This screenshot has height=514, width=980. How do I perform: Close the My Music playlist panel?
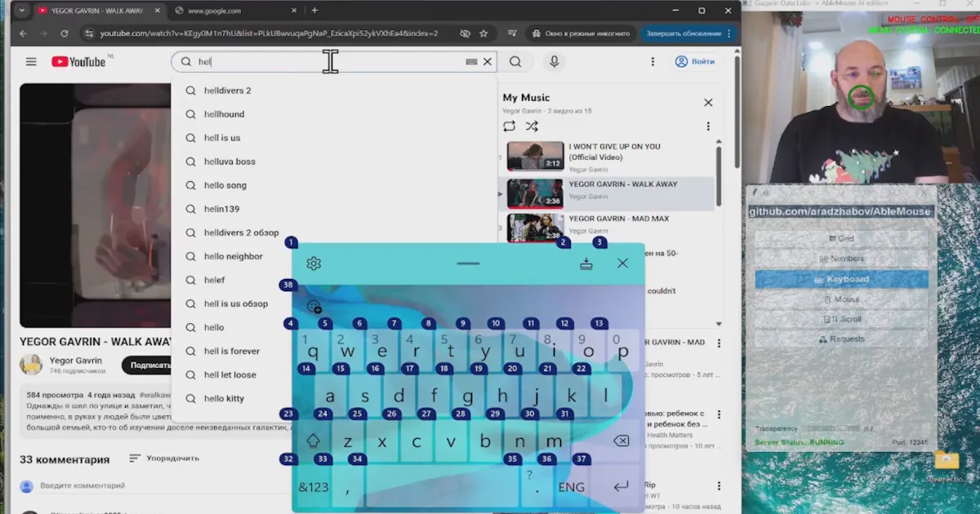(708, 103)
